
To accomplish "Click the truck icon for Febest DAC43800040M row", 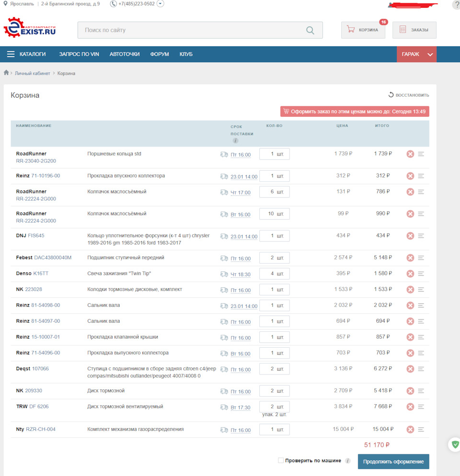I will coord(224,258).
